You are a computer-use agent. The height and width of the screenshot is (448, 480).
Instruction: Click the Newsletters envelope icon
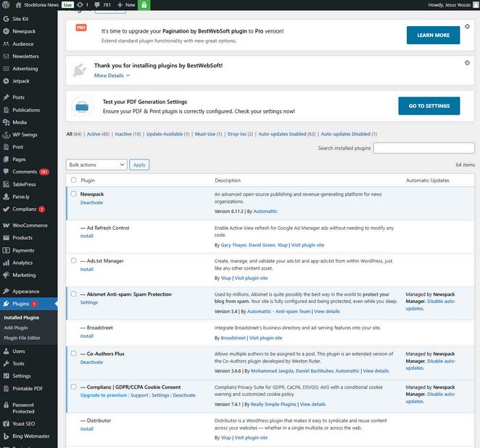tap(6, 57)
